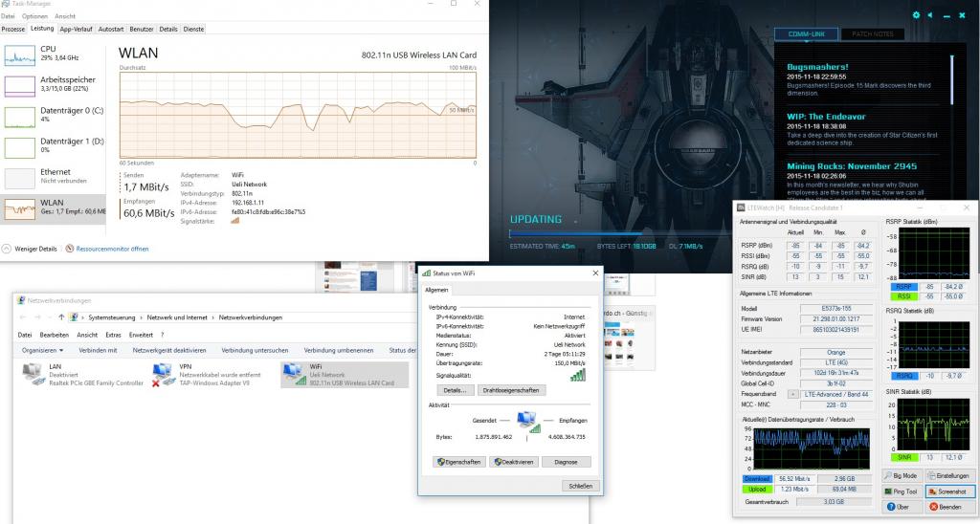Open Optionen menu in Task Manager
Screen dimensions: 980x524
pos(35,16)
